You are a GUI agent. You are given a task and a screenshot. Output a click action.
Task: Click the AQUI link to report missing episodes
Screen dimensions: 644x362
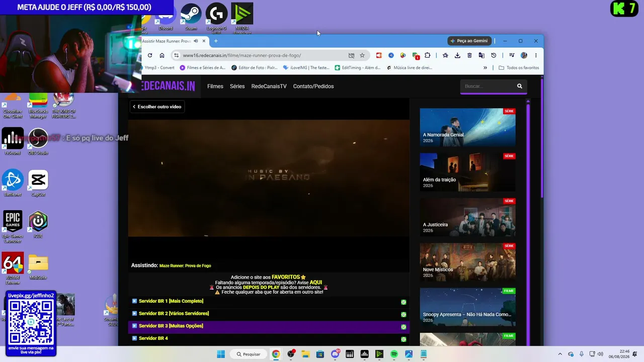pyautogui.click(x=315, y=283)
